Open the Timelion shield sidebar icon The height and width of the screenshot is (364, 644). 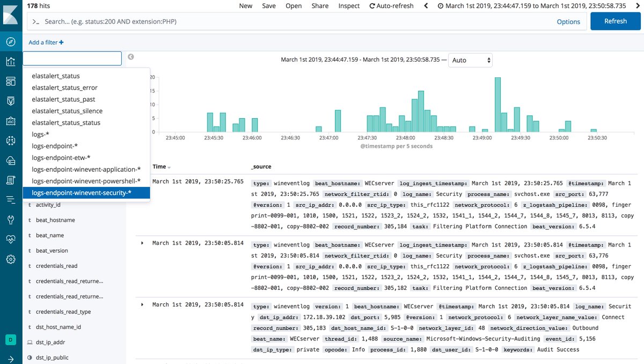click(11, 101)
